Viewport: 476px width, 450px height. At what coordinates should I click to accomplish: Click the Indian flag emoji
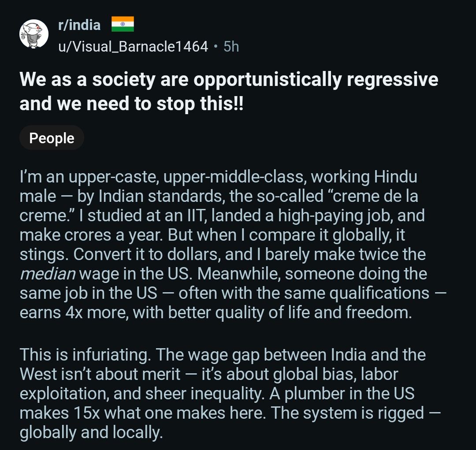122,24
